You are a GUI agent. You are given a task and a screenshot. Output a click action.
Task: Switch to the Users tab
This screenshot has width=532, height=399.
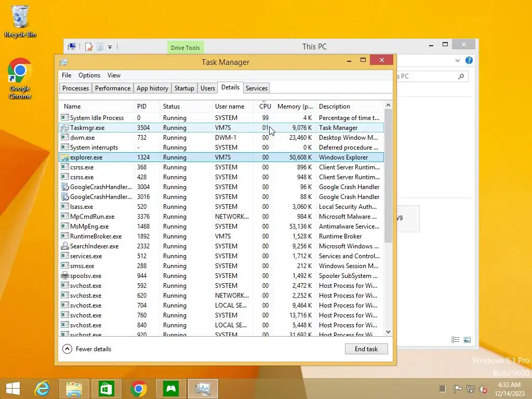(208, 88)
